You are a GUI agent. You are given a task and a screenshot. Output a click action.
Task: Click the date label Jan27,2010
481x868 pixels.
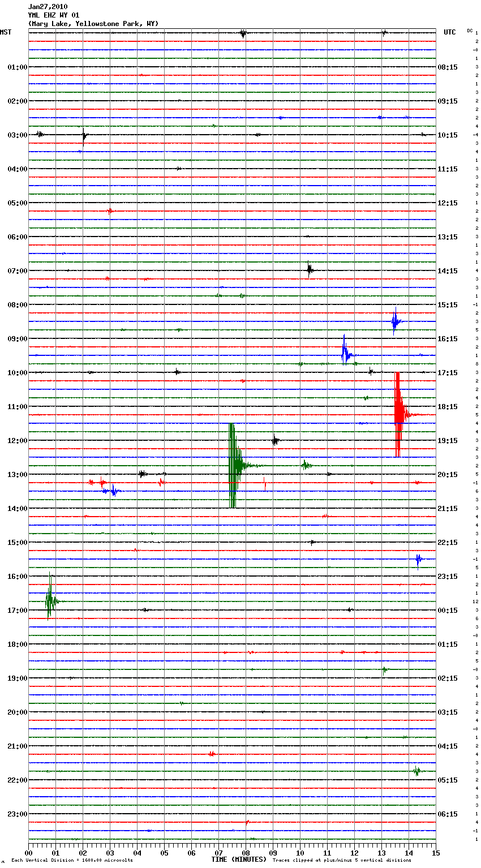[48, 7]
